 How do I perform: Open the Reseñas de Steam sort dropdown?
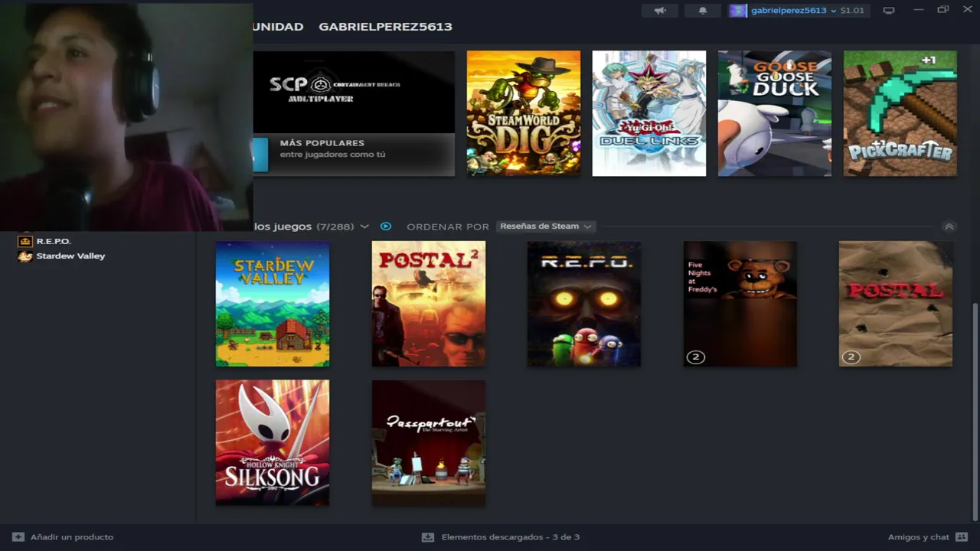[x=545, y=226]
